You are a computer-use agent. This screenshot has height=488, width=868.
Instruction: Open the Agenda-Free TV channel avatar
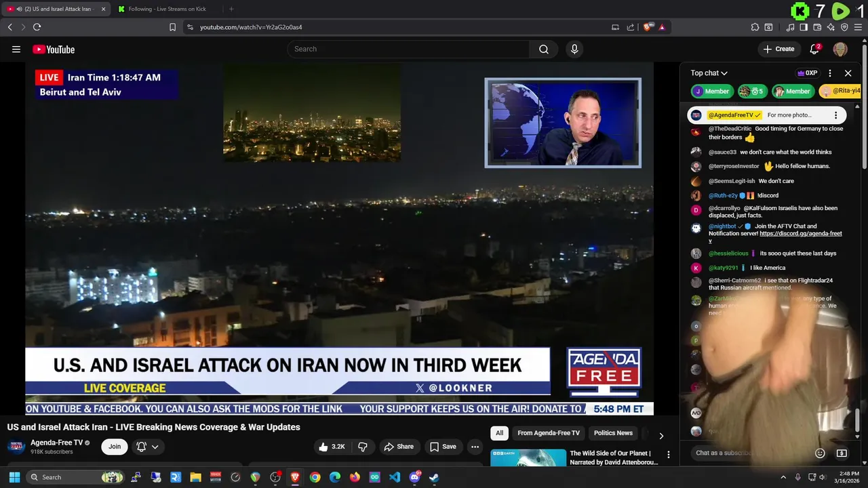pos(16,447)
